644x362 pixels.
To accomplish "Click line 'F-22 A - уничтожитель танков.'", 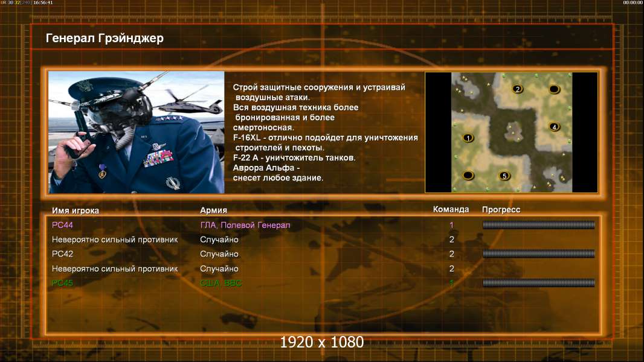I will coord(294,158).
